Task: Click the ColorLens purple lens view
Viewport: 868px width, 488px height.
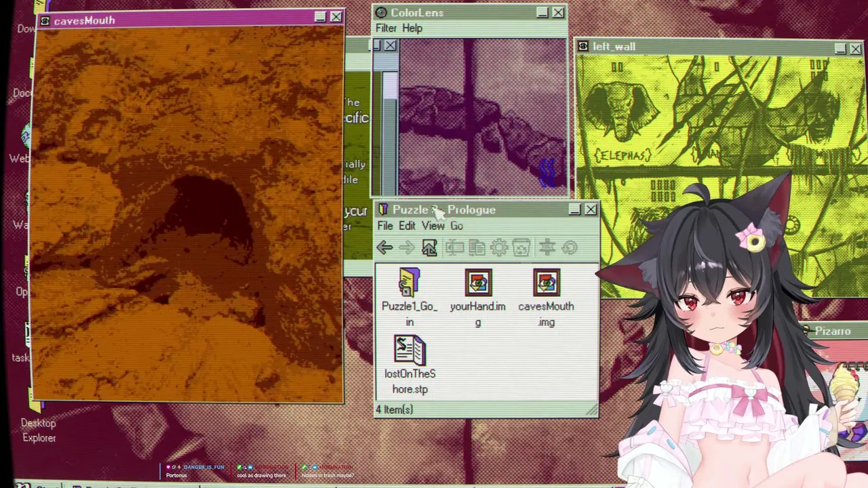Action: click(x=481, y=117)
